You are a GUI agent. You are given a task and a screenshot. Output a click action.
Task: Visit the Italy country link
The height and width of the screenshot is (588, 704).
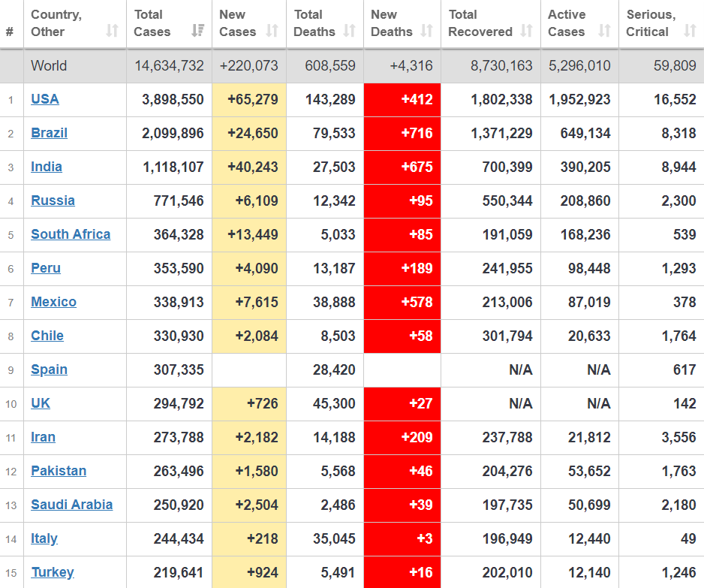tap(44, 538)
